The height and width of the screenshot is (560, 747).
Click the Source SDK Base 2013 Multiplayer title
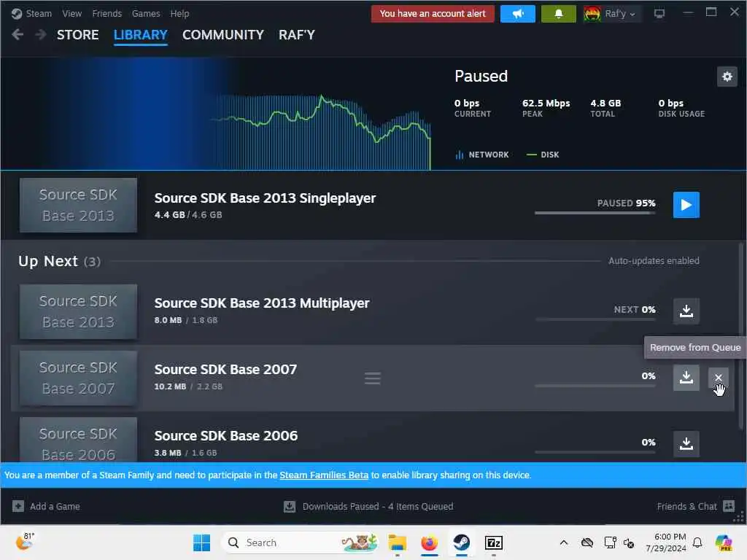(x=262, y=303)
